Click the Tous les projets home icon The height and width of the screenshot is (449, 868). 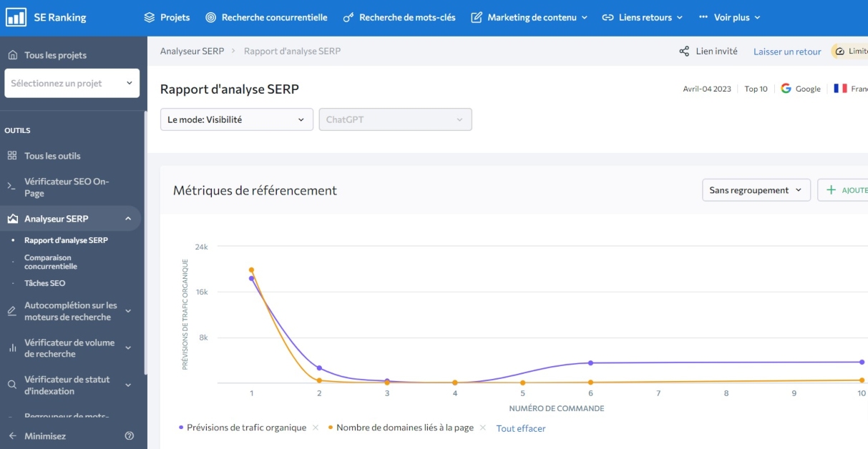pyautogui.click(x=12, y=55)
